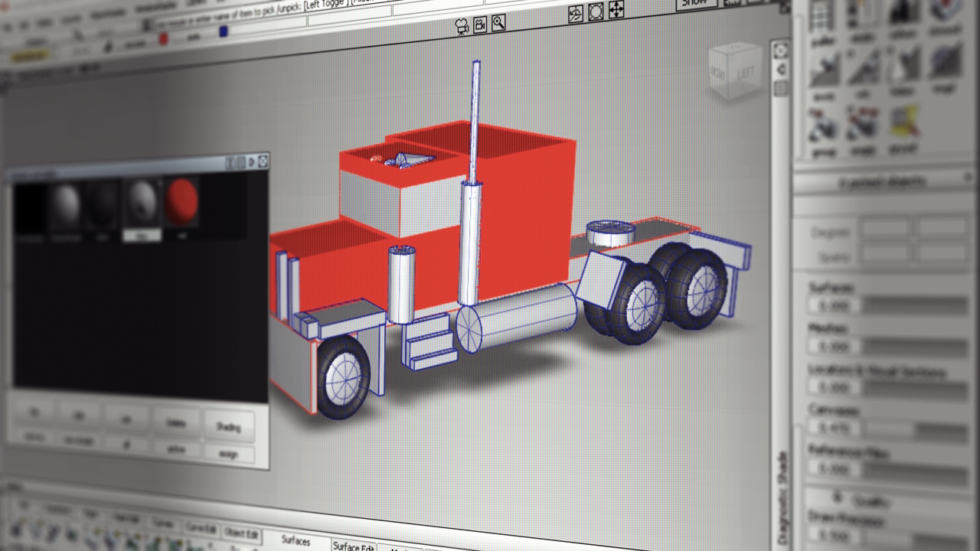Click the circle-in-square icon beside the pan icon
The height and width of the screenshot is (551, 980).
(x=596, y=11)
